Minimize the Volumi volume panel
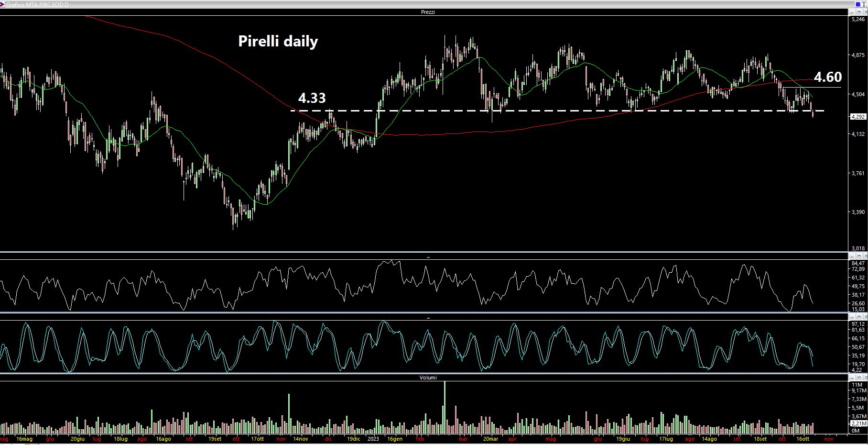The width and height of the screenshot is (868, 445). [852, 378]
